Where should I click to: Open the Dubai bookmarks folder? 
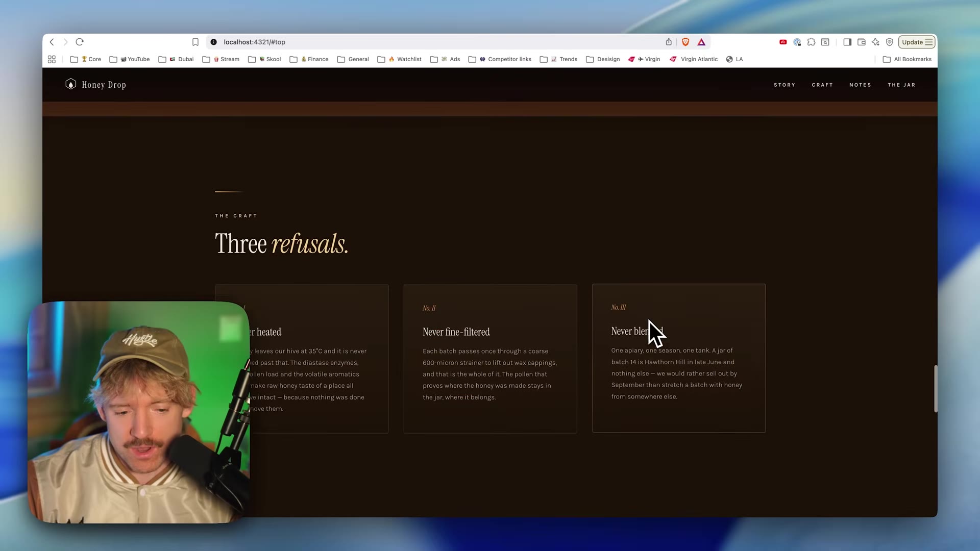(x=176, y=59)
